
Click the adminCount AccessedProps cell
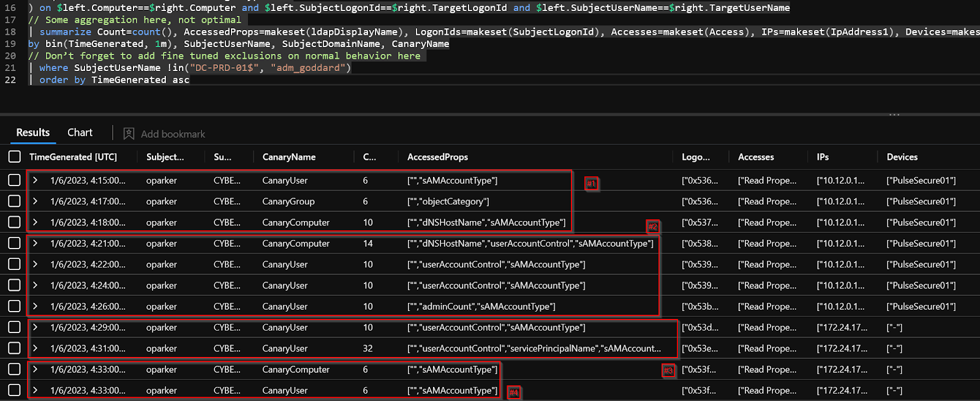click(x=481, y=306)
